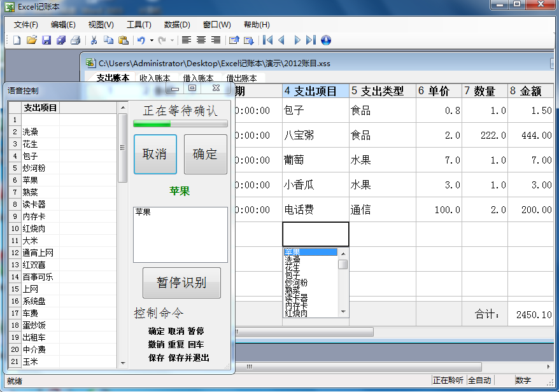The image size is (559, 392).
Task: Restore the voice control window
Action: pos(192,88)
